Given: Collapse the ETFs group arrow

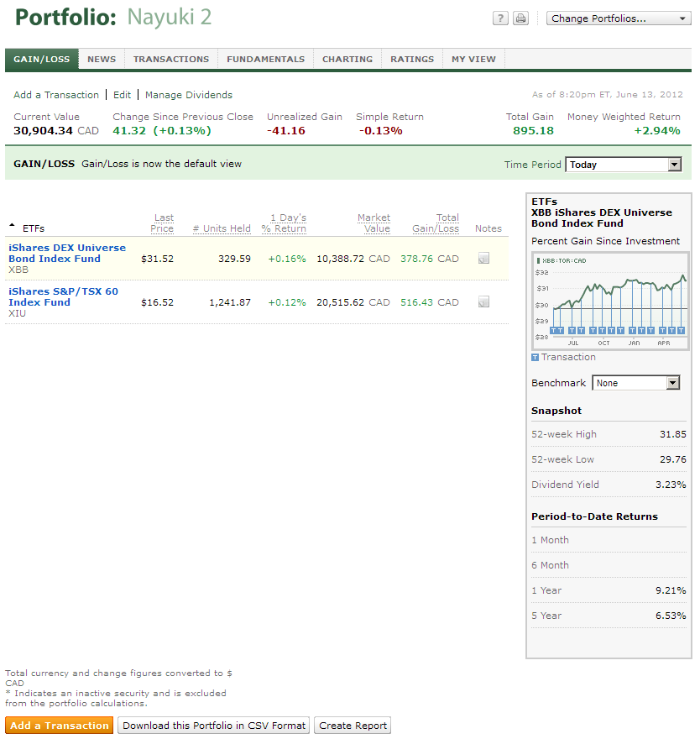Looking at the screenshot, I should 12,226.
